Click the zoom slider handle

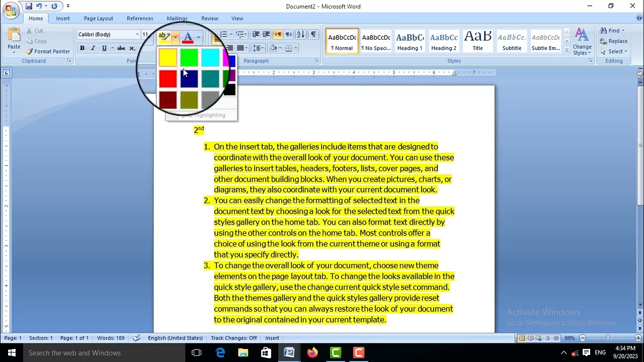(x=608, y=338)
